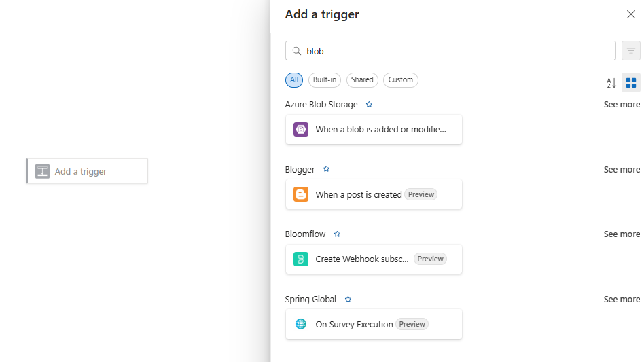Image resolution: width=644 pixels, height=362 pixels.
Task: Select the Built-in filter tab
Action: [x=325, y=80]
